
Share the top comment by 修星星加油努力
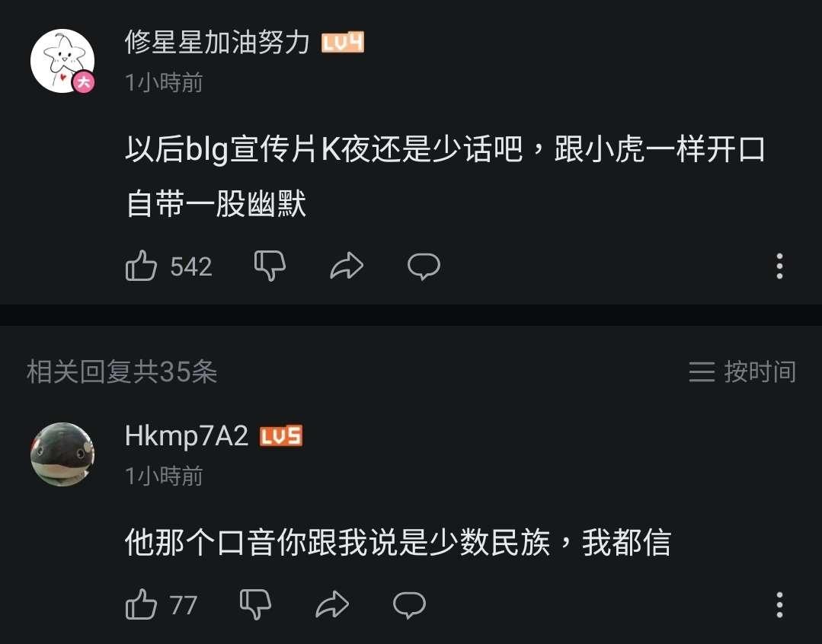[347, 266]
